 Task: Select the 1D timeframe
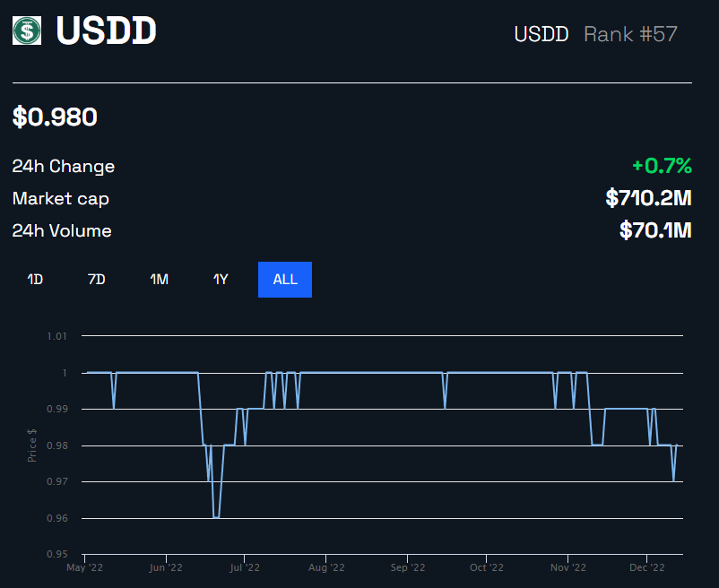34,279
